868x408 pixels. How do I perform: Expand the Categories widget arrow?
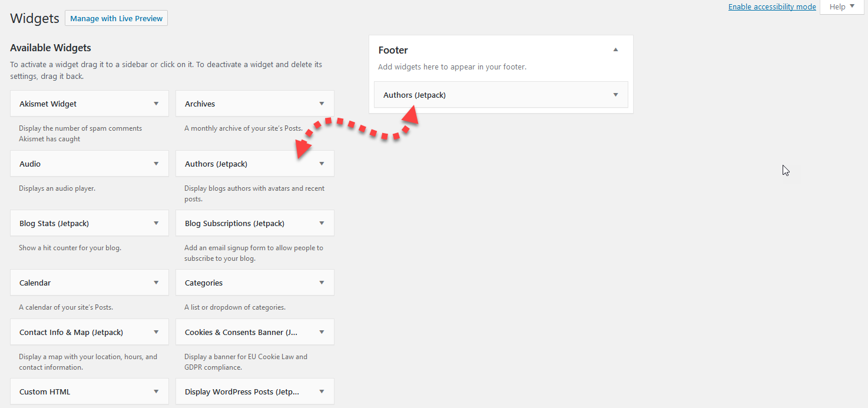[322, 283]
